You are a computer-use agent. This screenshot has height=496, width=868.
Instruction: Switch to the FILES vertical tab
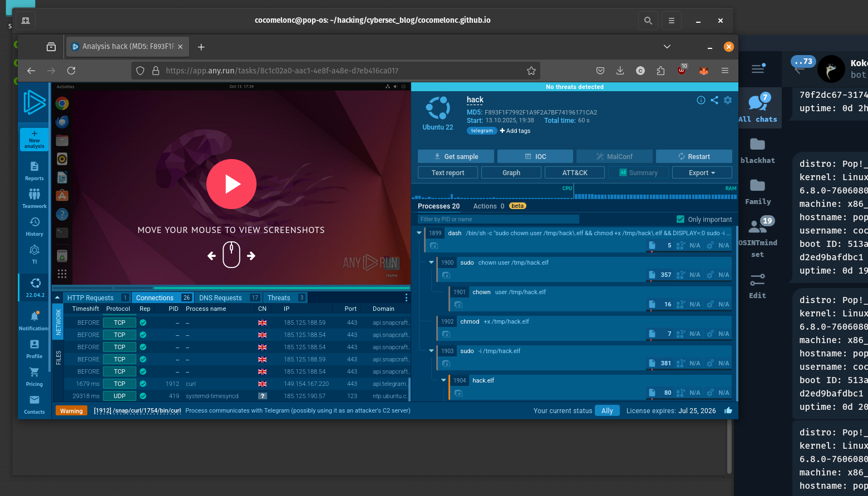[58, 358]
